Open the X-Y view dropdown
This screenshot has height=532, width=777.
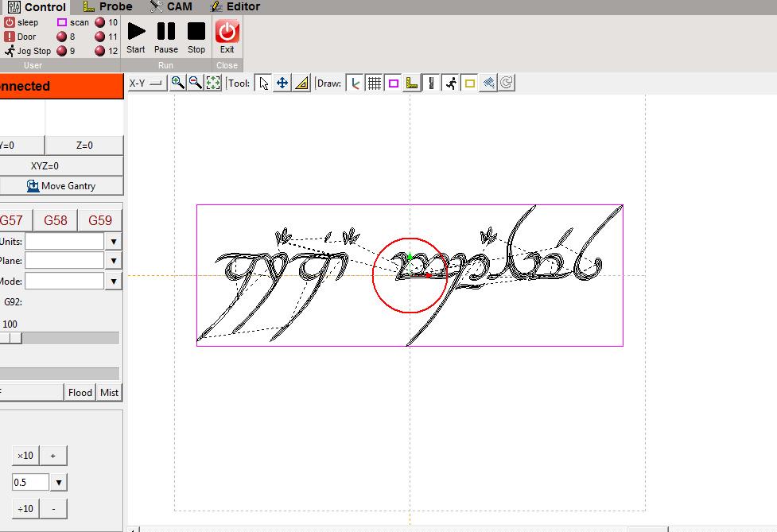coord(146,83)
